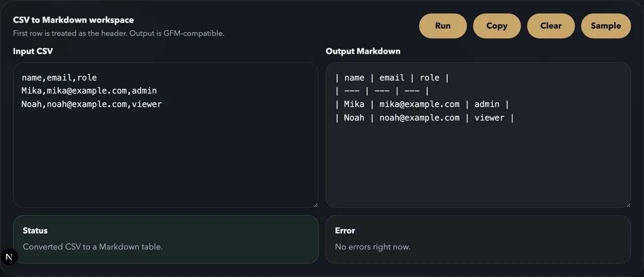Viewport: 644px width, 277px height.
Task: Click the '| Mika | mika@example.com | admin |' output row
Action: (x=422, y=104)
